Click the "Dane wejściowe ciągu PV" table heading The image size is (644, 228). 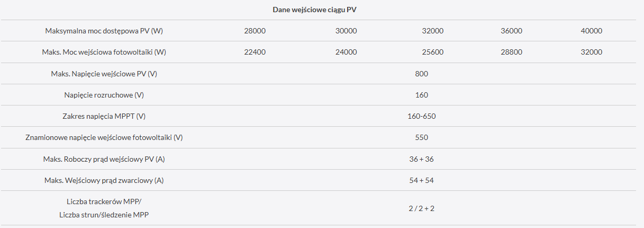click(318, 10)
